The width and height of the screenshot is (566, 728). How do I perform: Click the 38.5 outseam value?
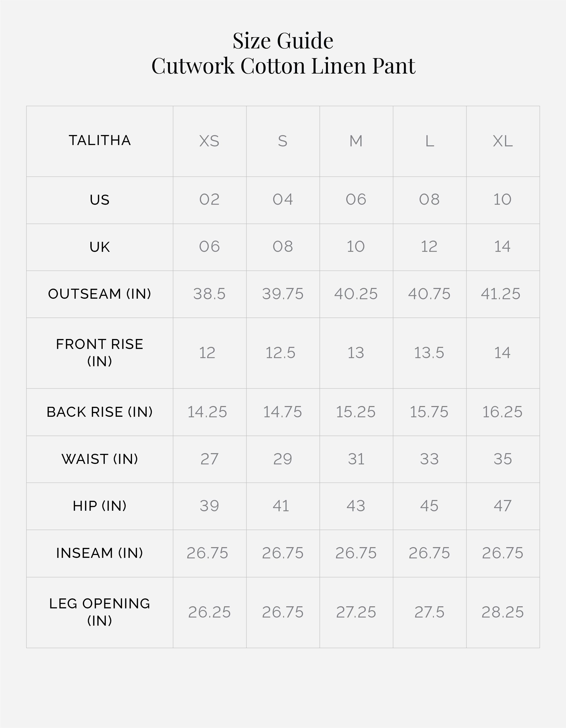(210, 294)
